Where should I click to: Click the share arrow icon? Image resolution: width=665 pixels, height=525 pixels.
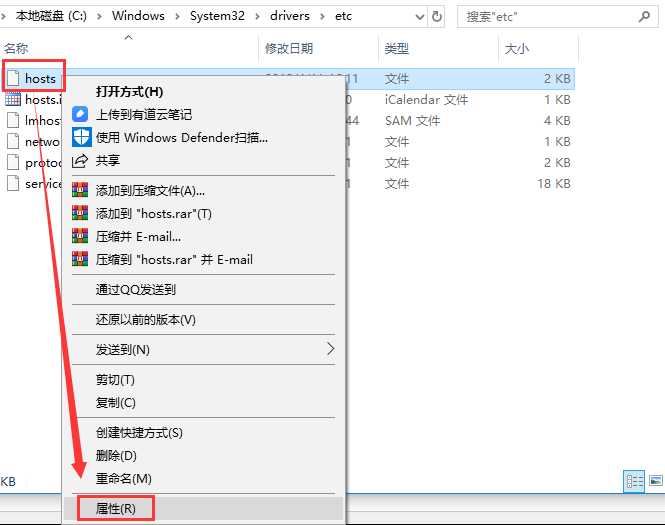[x=80, y=160]
